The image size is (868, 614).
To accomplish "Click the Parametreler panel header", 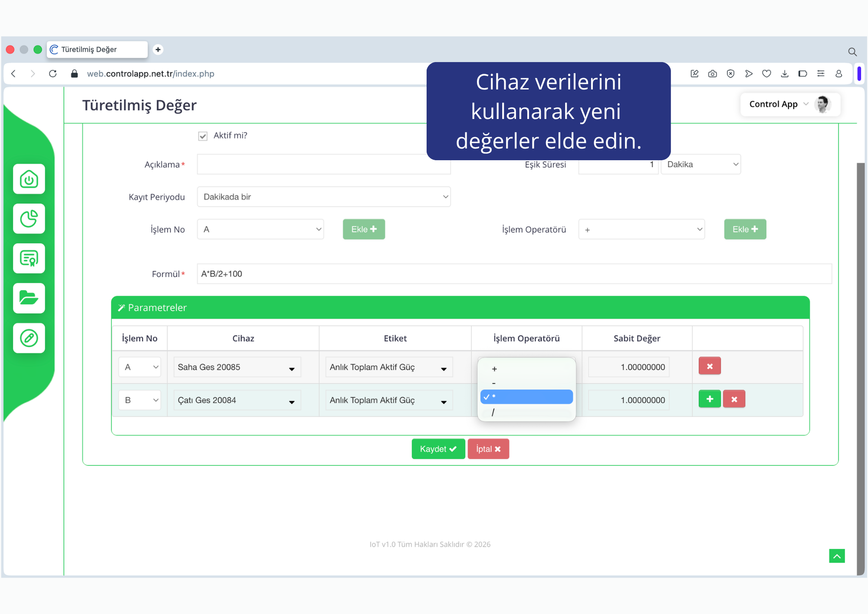I will pos(460,307).
